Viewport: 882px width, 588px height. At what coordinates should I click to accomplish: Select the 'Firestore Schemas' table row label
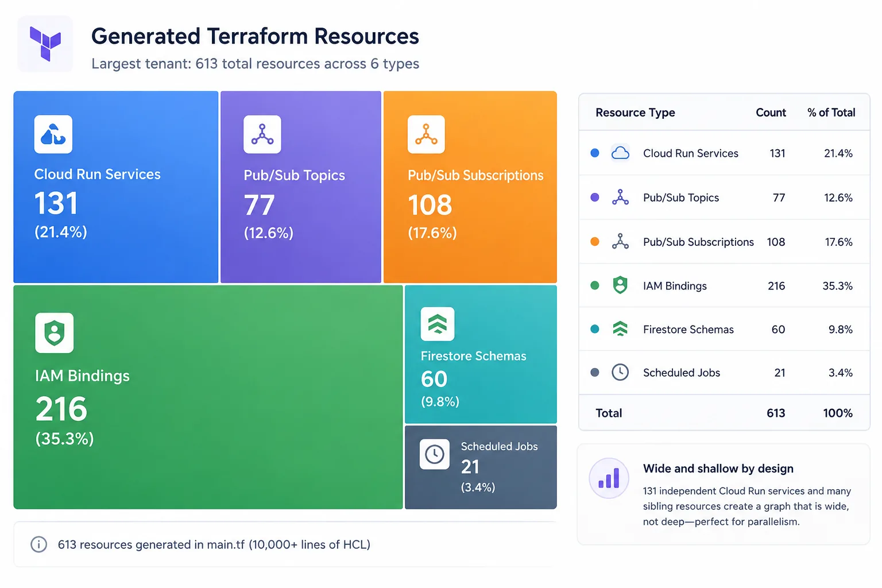coord(688,330)
